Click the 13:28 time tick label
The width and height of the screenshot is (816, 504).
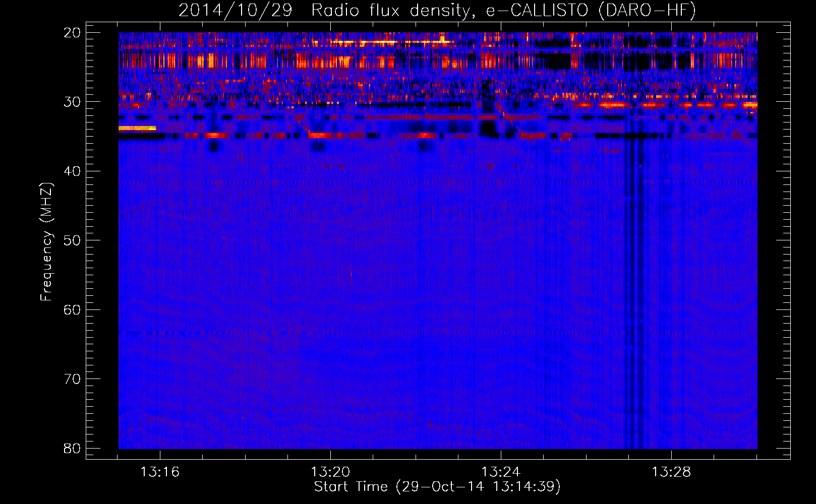coord(671,472)
